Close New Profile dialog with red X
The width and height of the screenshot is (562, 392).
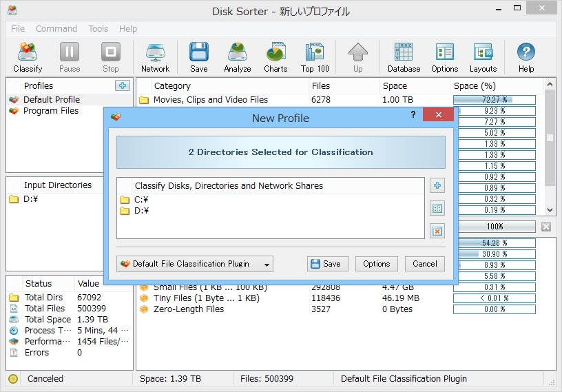tap(438, 115)
